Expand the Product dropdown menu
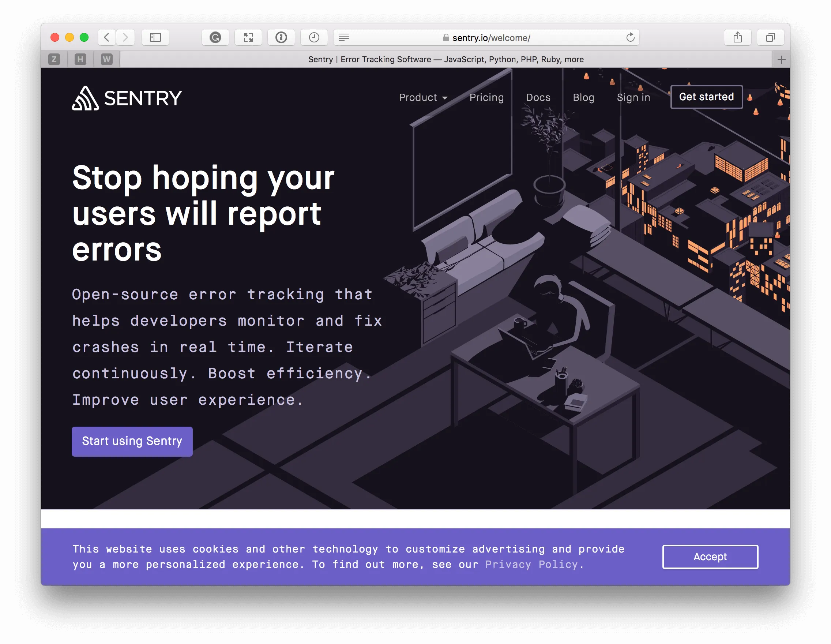This screenshot has height=644, width=831. 423,97
